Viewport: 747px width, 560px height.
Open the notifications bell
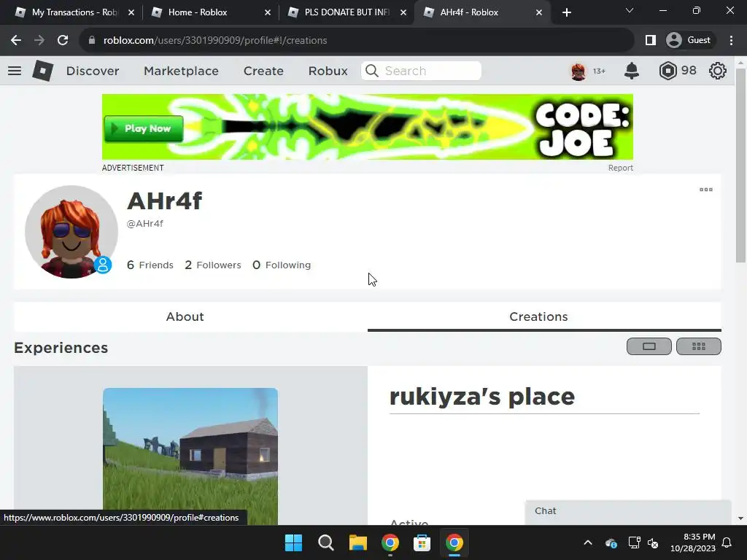point(631,71)
